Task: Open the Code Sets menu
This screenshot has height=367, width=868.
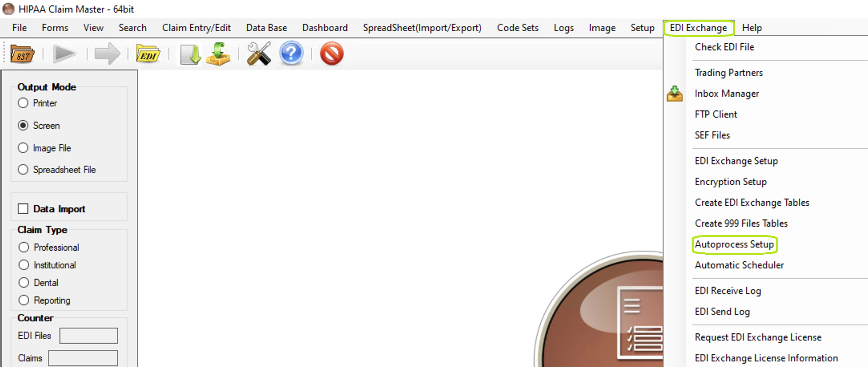Action: point(518,28)
